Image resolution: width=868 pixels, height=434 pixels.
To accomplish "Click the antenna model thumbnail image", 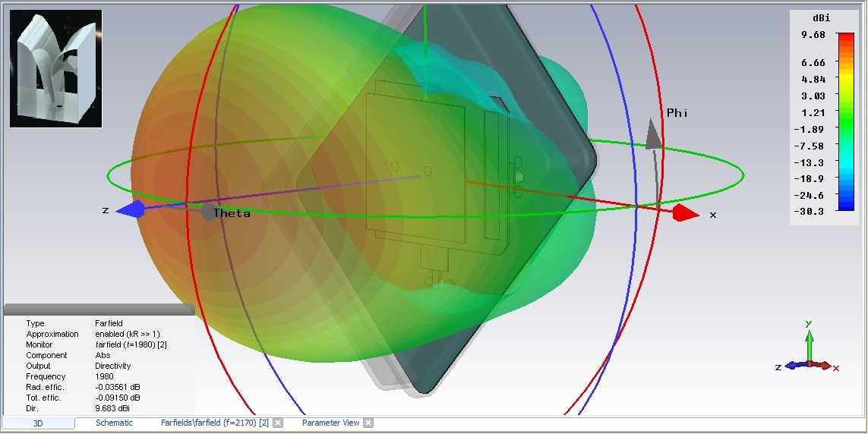I will coord(55,68).
